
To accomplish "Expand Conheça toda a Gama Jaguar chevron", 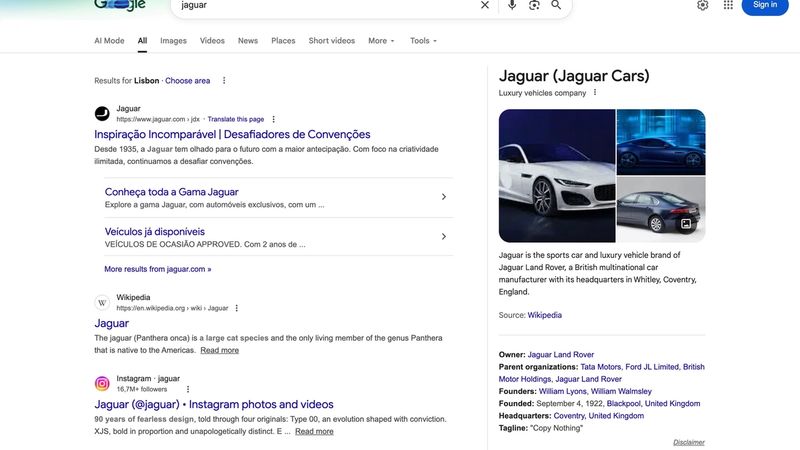I will pyautogui.click(x=444, y=197).
